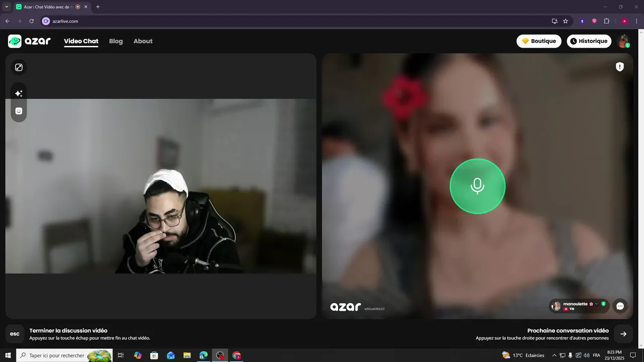Open chat messages bubble icon

(620, 306)
